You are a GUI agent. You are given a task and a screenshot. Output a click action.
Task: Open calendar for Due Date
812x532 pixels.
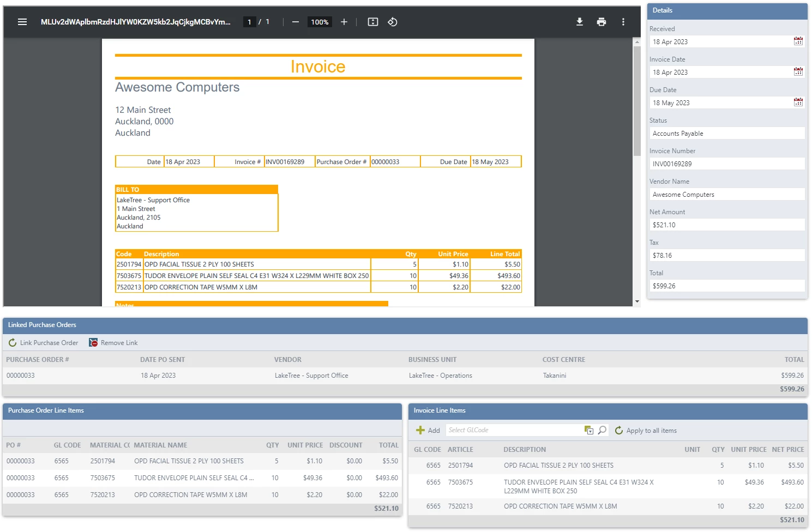(798, 102)
